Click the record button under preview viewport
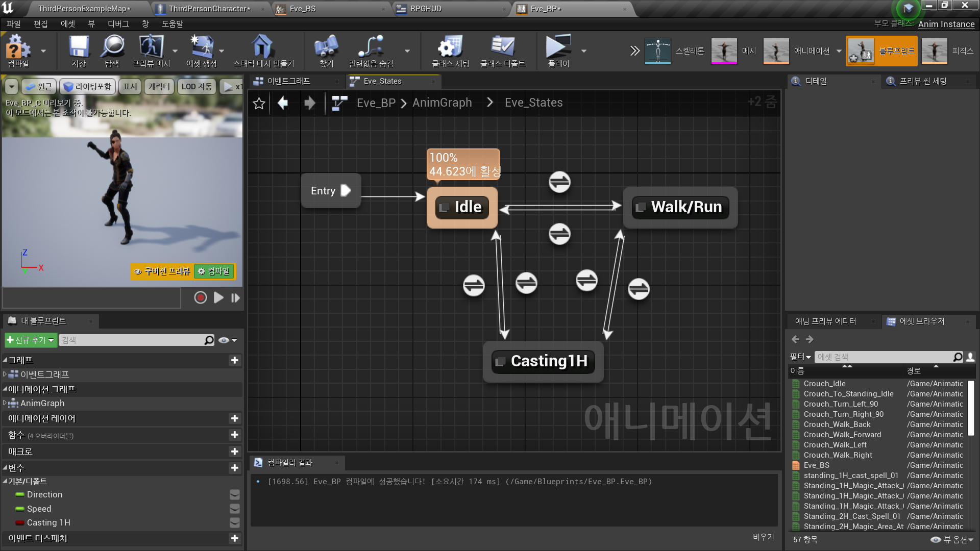Image resolution: width=980 pixels, height=551 pixels. (x=200, y=297)
